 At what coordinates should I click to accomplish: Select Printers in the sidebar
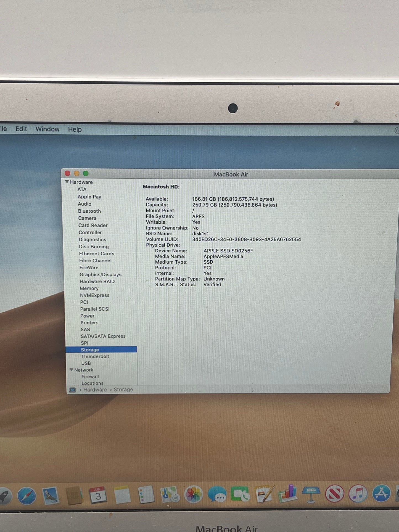tap(89, 322)
